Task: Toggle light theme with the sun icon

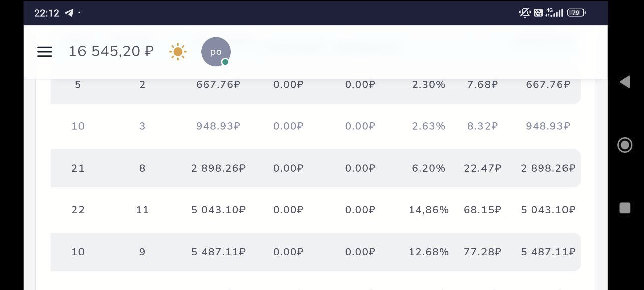Action: 178,52
